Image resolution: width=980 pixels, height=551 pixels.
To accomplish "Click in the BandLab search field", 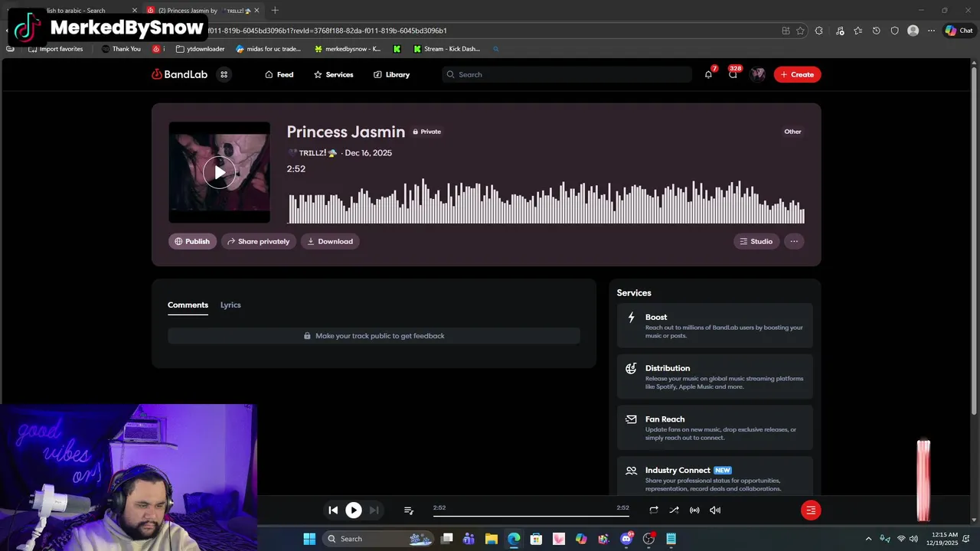I will [x=567, y=74].
